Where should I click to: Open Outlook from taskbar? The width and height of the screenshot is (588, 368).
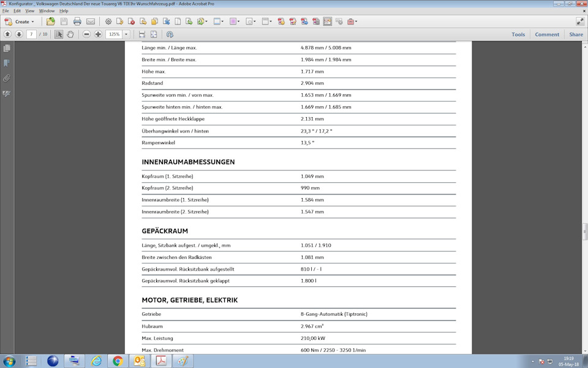tap(140, 361)
